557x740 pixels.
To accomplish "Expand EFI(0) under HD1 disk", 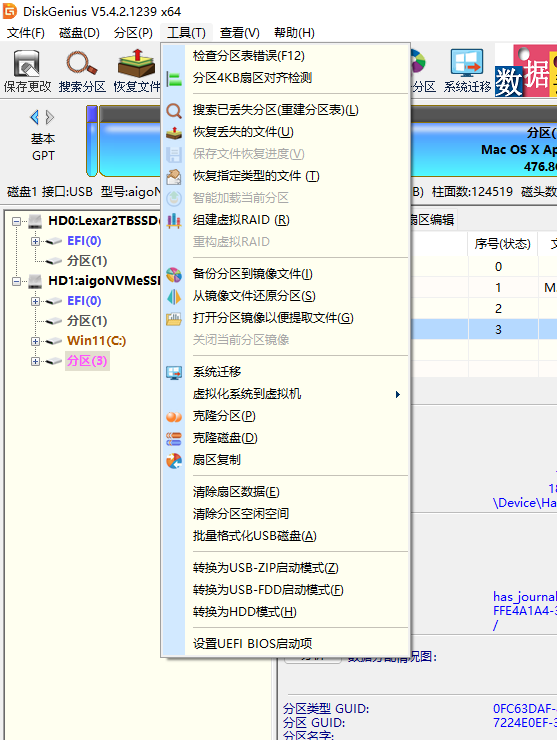I will pyautogui.click(x=35, y=301).
